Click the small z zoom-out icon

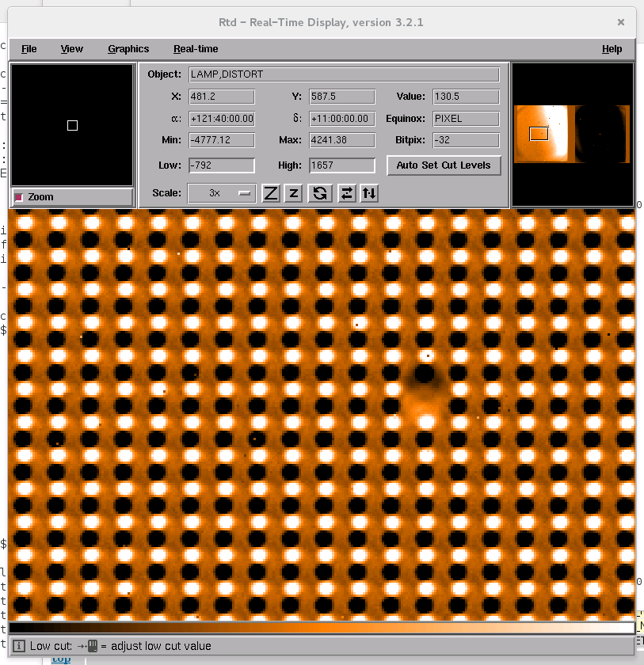(x=293, y=193)
